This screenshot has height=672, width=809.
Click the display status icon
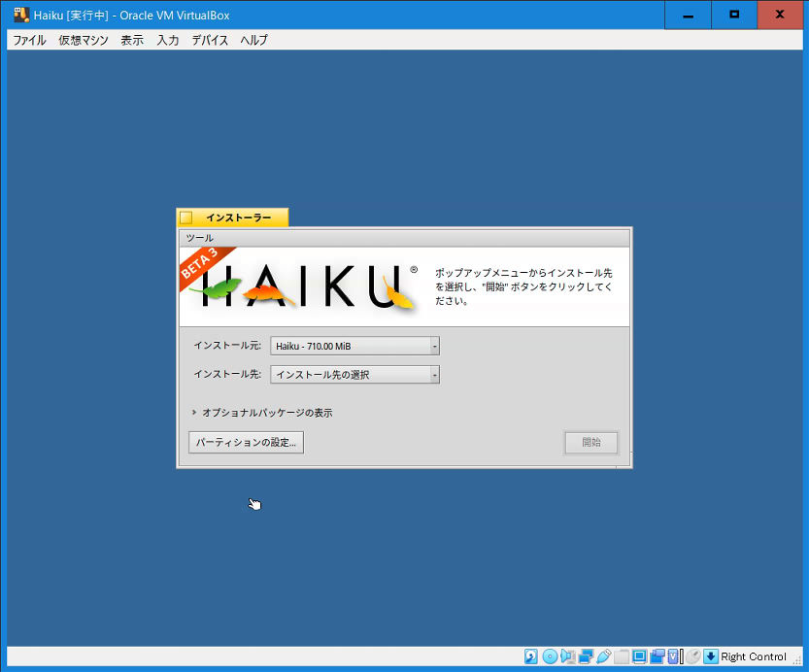click(x=639, y=656)
